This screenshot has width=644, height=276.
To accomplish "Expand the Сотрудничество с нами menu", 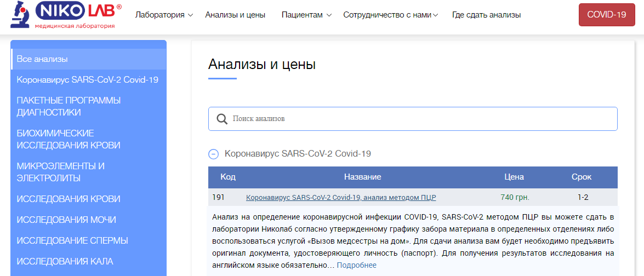I will pyautogui.click(x=391, y=15).
